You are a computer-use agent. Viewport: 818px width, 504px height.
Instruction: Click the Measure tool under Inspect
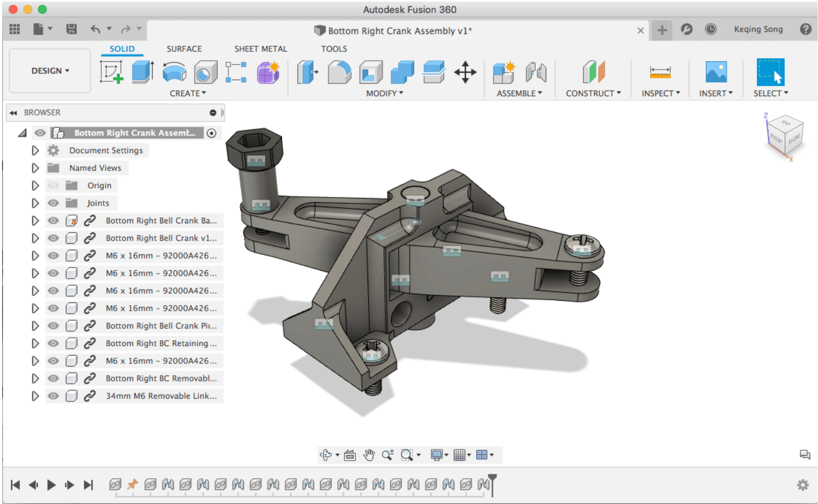660,72
